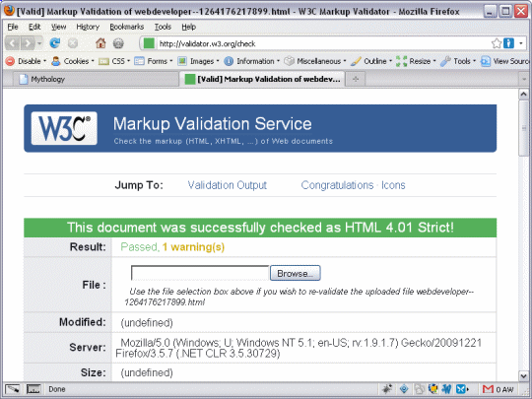Open a new tab with plus button
Image resolution: width=532 pixels, height=399 pixels.
[356, 79]
